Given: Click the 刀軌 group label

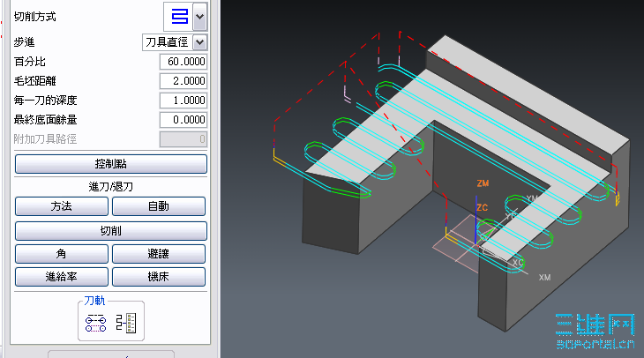Looking at the screenshot, I should pyautogui.click(x=94, y=301).
